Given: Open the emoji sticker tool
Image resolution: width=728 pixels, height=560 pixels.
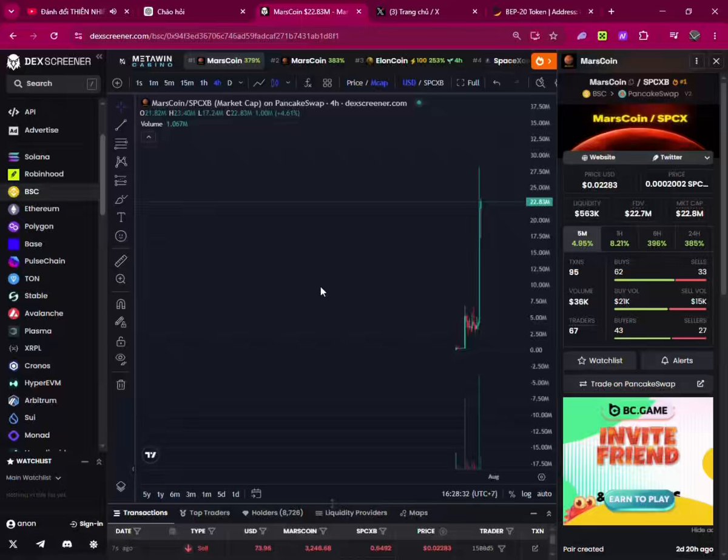Looking at the screenshot, I should click(x=121, y=236).
